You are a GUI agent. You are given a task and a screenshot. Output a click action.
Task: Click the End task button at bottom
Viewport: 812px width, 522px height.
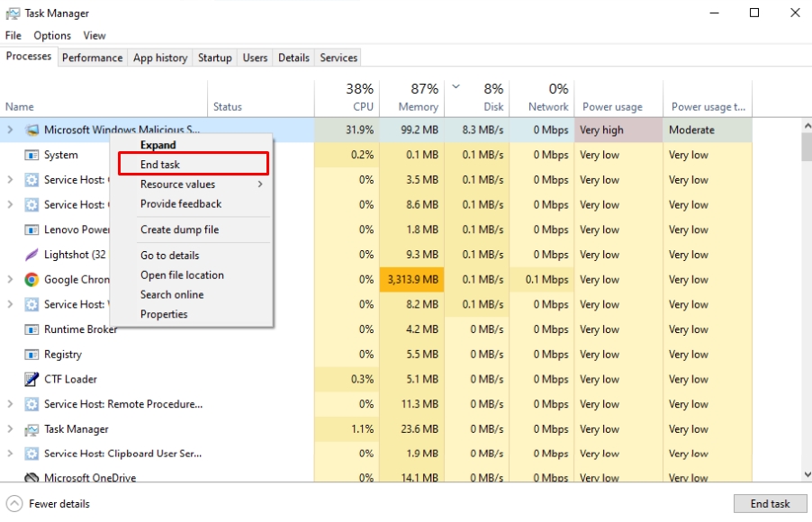[x=770, y=503]
